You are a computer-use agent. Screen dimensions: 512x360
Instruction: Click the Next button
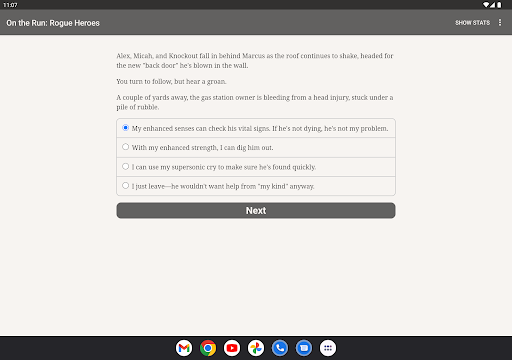pos(256,211)
